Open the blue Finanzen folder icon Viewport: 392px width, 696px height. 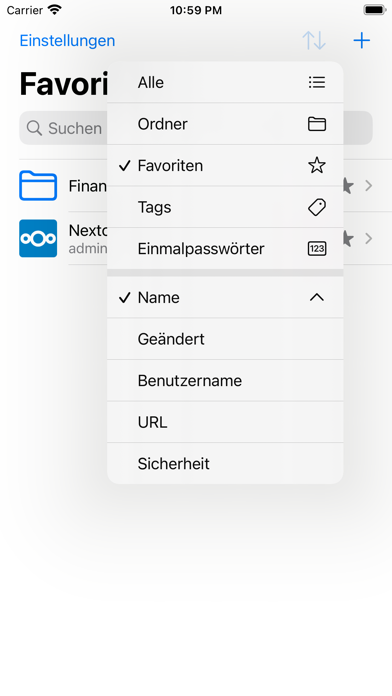[x=38, y=186]
